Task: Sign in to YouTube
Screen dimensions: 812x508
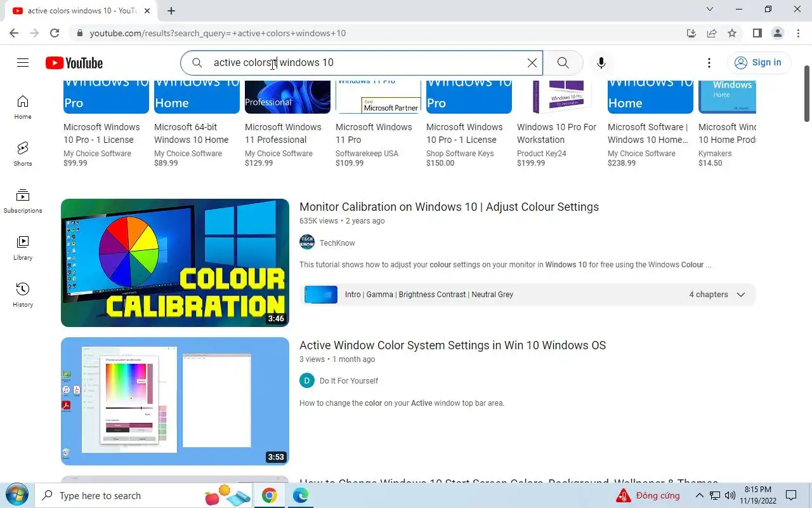Action: 758,62
